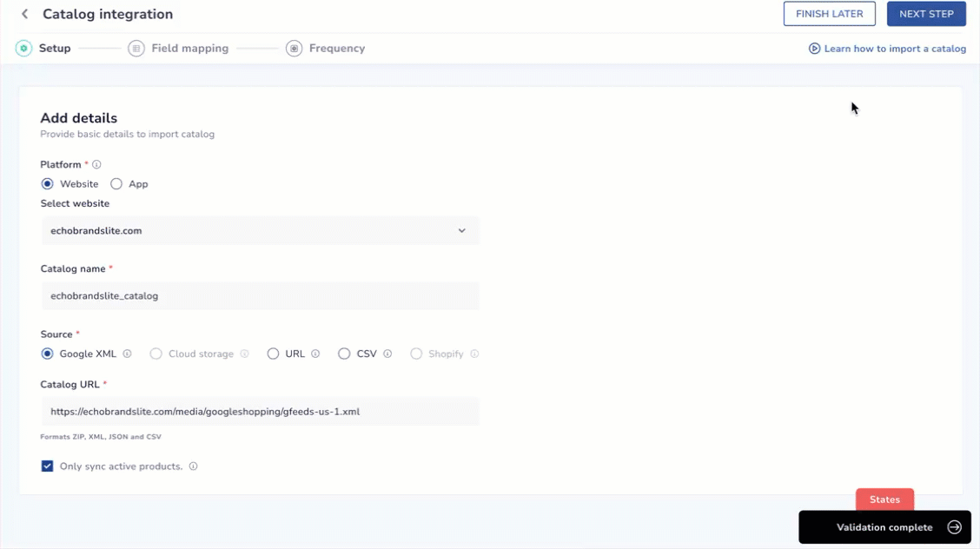Open the URL source info icon
The image size is (980, 549).
pos(315,354)
